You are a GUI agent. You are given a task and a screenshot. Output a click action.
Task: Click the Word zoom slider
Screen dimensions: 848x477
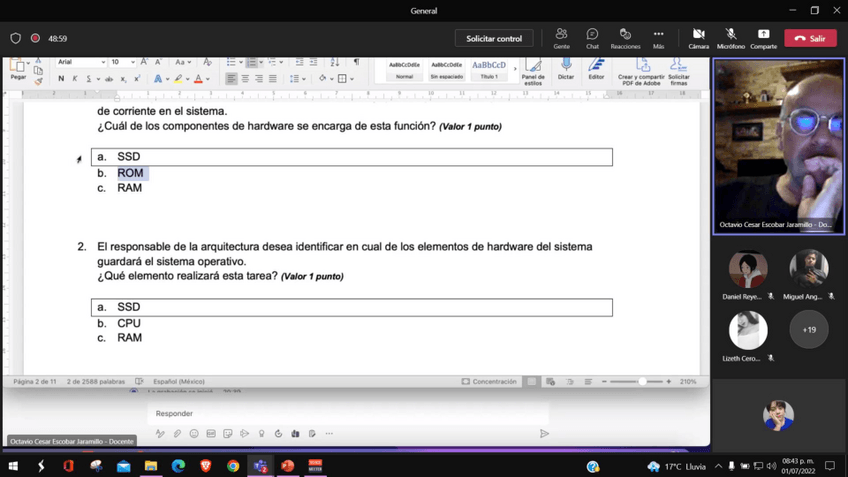pos(642,382)
